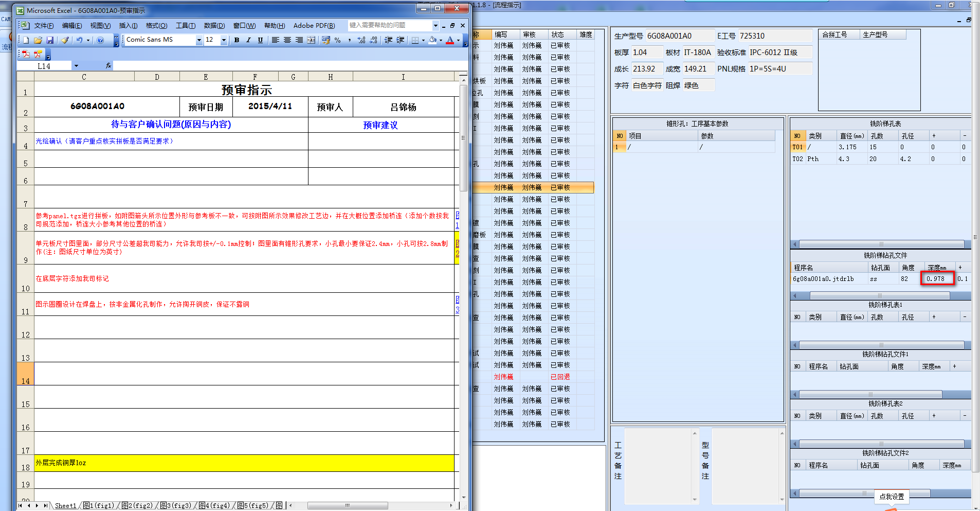
Task: Expand the Comic Sans MS font dropdown
Action: point(199,40)
